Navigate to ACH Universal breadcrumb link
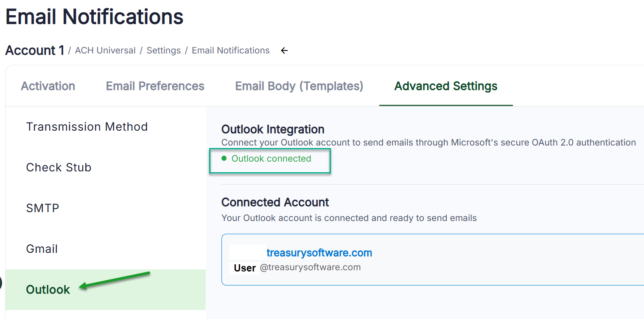644x319 pixels. [105, 50]
